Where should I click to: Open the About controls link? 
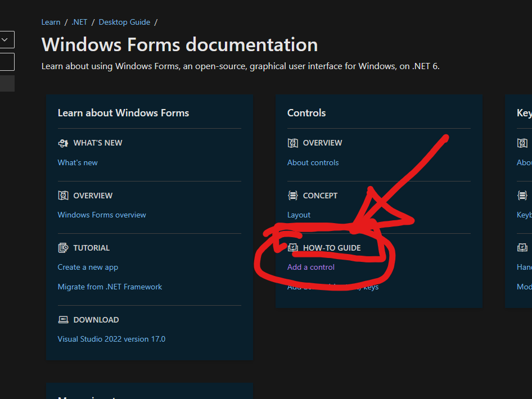pyautogui.click(x=313, y=163)
